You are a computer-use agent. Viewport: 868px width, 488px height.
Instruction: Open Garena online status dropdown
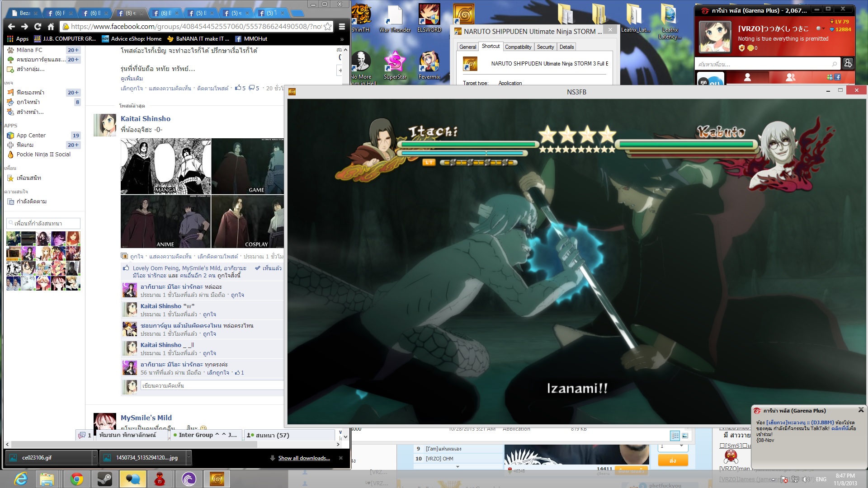[820, 29]
